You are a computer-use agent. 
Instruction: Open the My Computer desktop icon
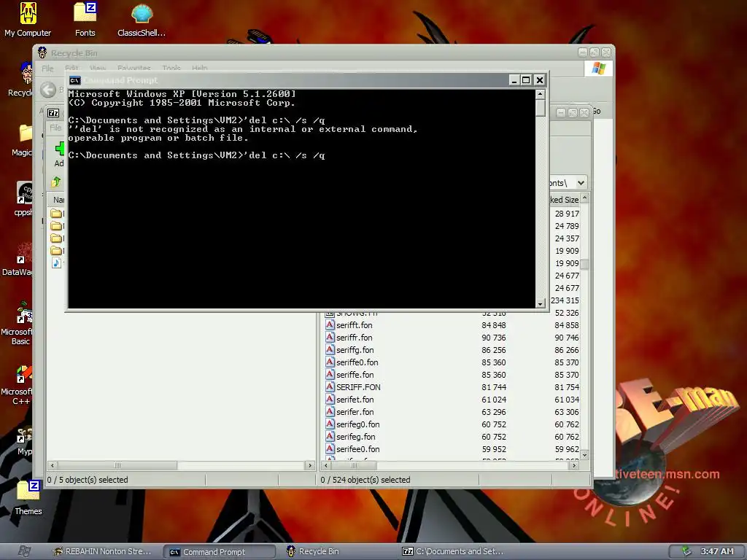[x=28, y=20]
